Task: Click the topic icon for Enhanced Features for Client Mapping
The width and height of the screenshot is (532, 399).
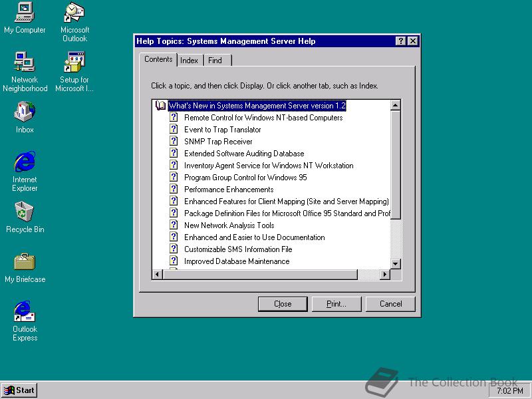Action: point(174,201)
